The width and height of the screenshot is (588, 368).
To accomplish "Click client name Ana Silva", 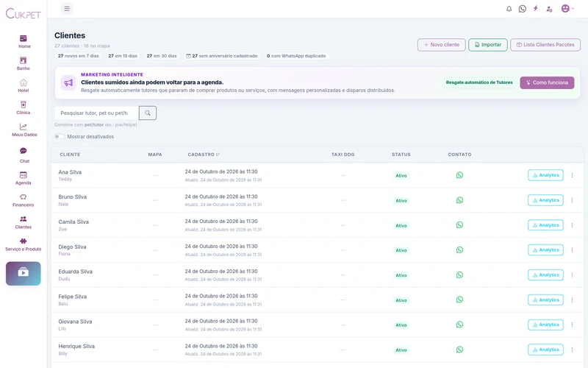I will 70,172.
